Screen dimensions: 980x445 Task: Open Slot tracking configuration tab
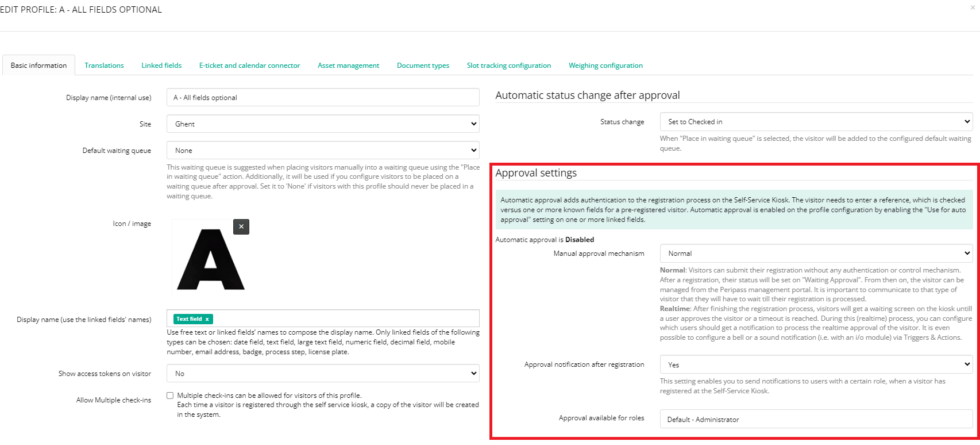pyautogui.click(x=508, y=66)
